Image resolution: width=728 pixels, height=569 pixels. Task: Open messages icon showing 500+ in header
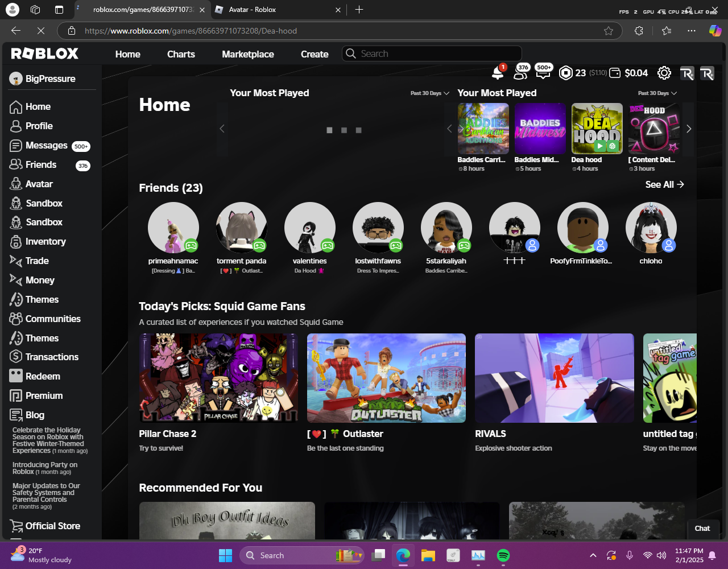click(x=543, y=72)
